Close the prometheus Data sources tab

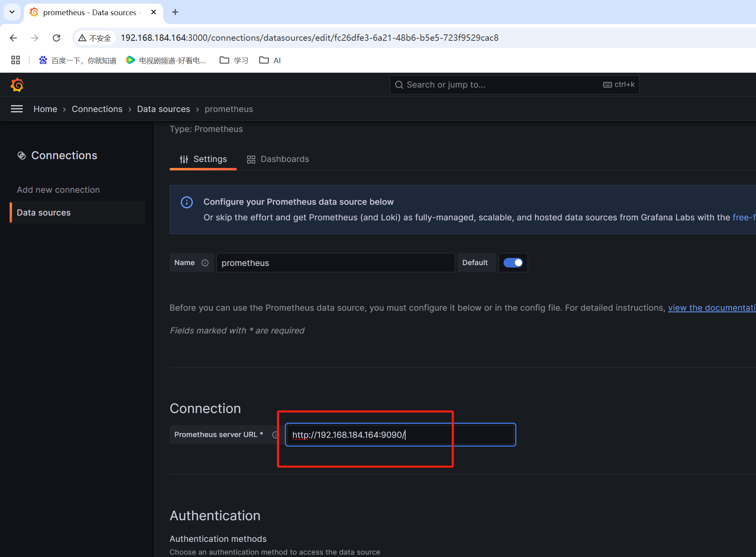(154, 12)
